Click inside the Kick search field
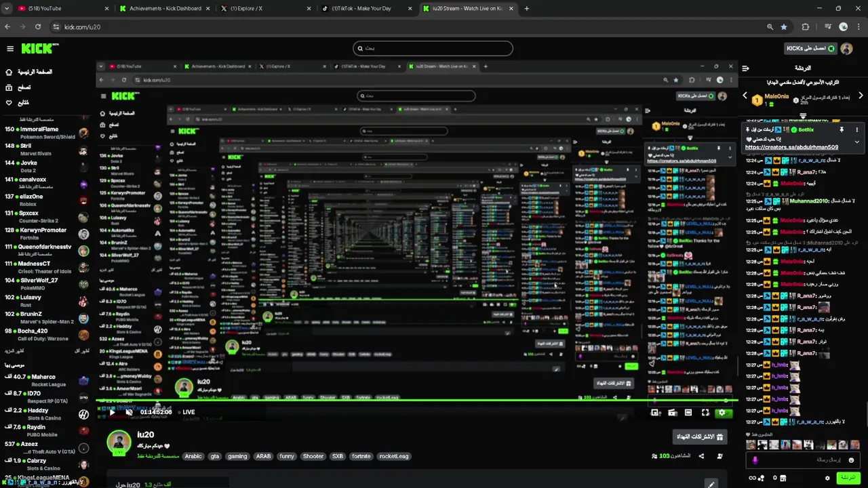Screen dimensions: 868x488 tap(433, 48)
